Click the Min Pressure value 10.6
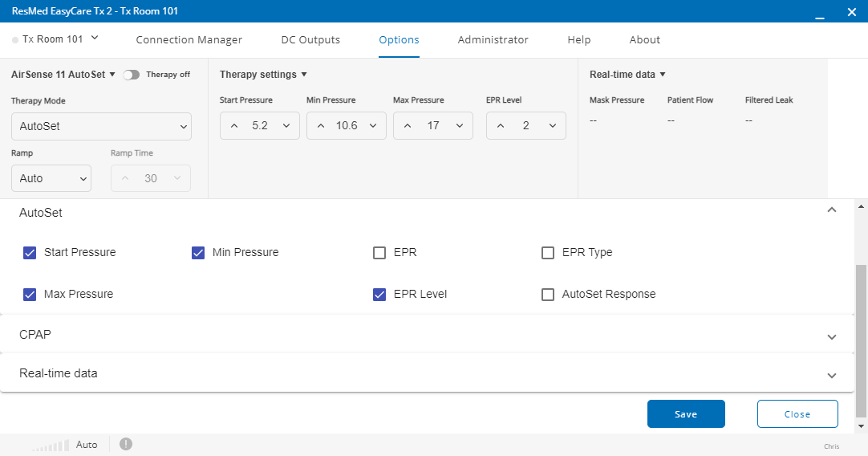The image size is (868, 456). tap(347, 126)
